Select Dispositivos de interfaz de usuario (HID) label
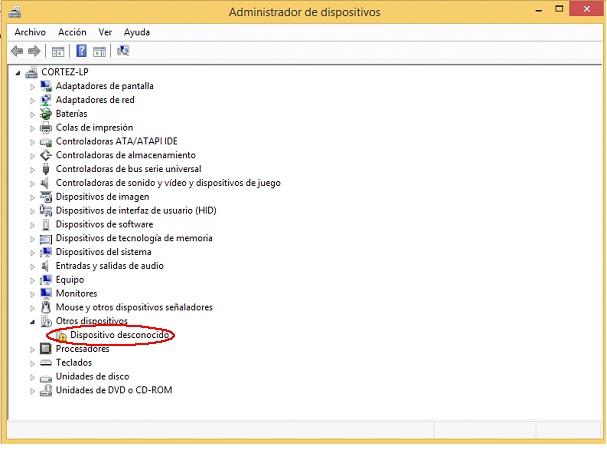 coord(136,211)
